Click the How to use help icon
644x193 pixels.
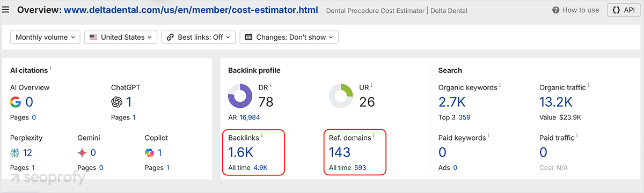[x=557, y=10]
